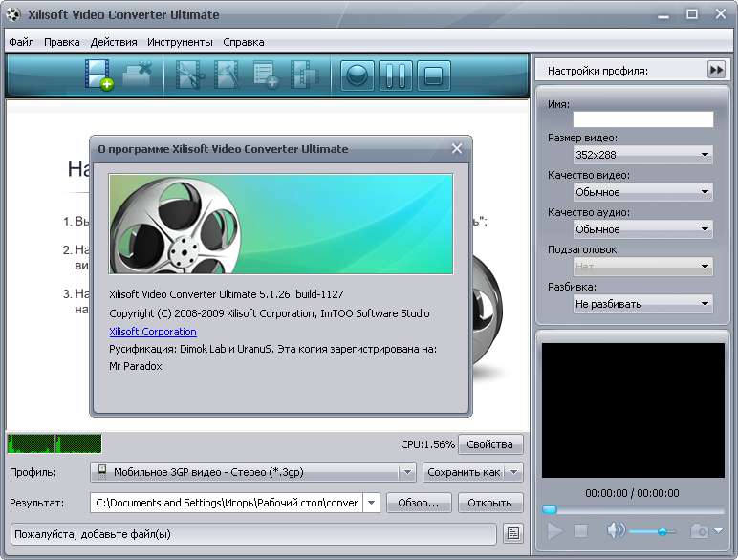
Task: Open the video effects toolbar icon
Action: [228, 75]
